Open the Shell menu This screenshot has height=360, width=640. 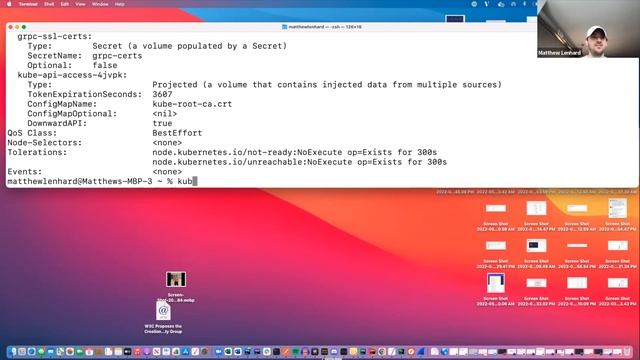coord(49,4)
